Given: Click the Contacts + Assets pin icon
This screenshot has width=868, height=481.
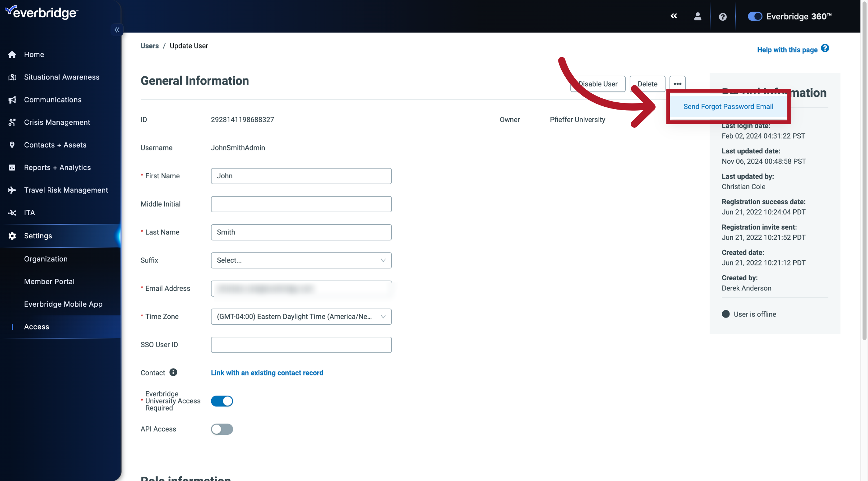Looking at the screenshot, I should pos(12,145).
